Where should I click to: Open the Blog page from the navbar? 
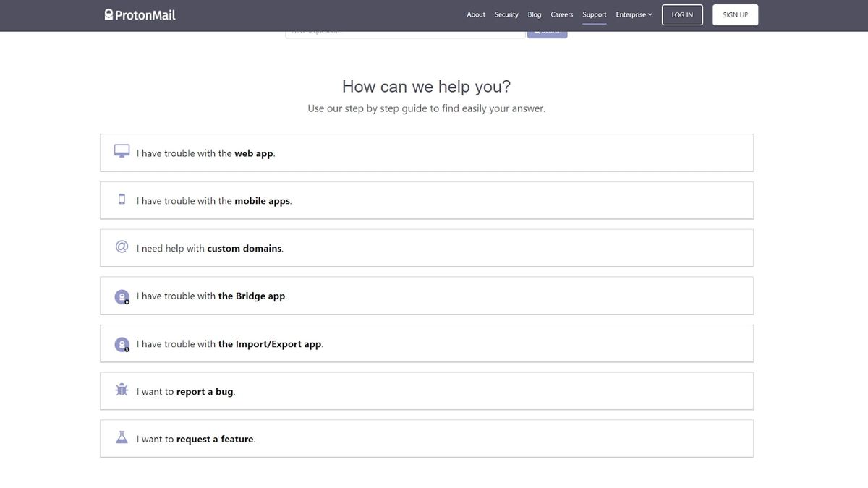pyautogui.click(x=534, y=14)
